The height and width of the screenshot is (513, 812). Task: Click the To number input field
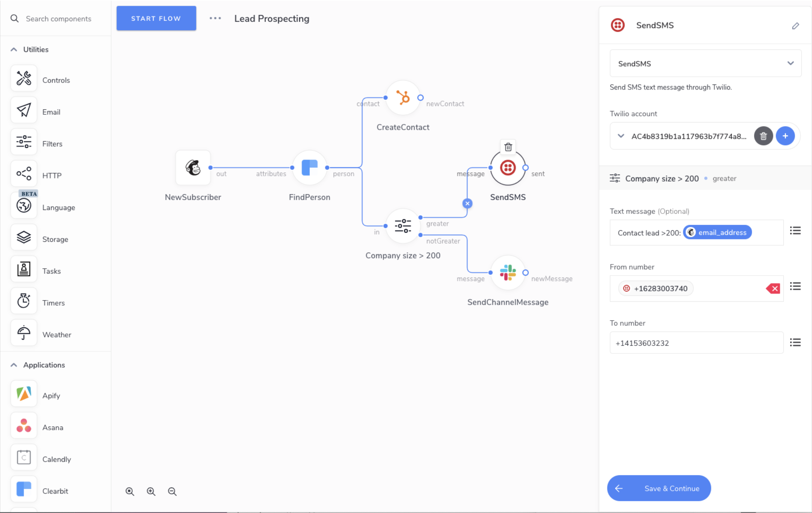click(x=696, y=343)
